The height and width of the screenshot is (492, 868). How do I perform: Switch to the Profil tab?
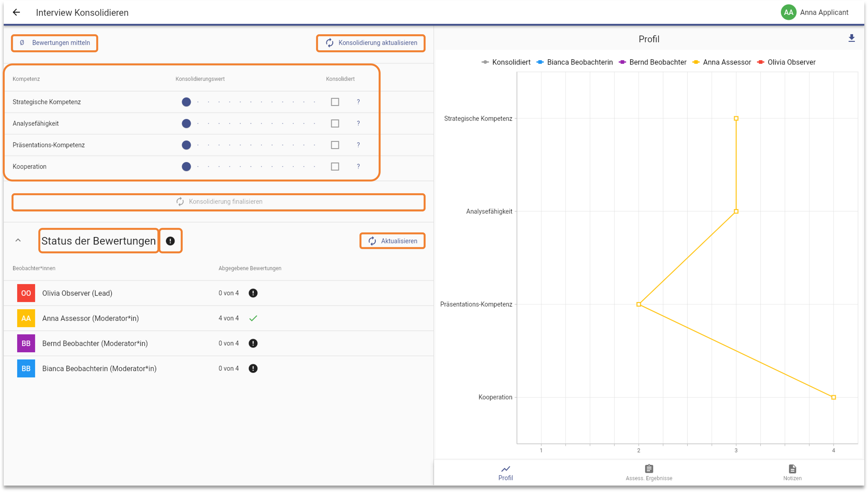click(506, 473)
